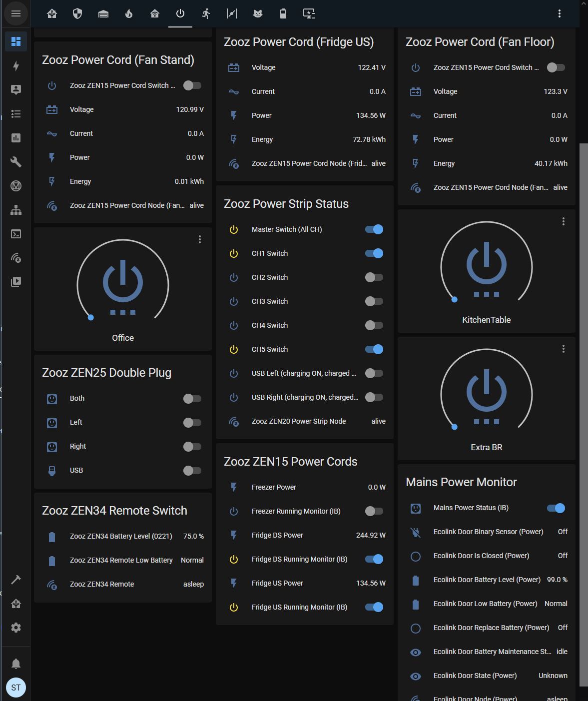Click the ZEN34 Battery Level battery icon
The height and width of the screenshot is (701, 588).
[x=52, y=537]
